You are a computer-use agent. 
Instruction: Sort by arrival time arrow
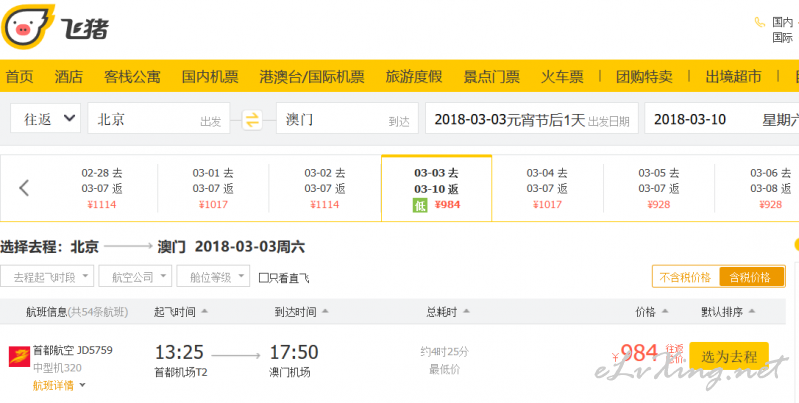coord(325,311)
